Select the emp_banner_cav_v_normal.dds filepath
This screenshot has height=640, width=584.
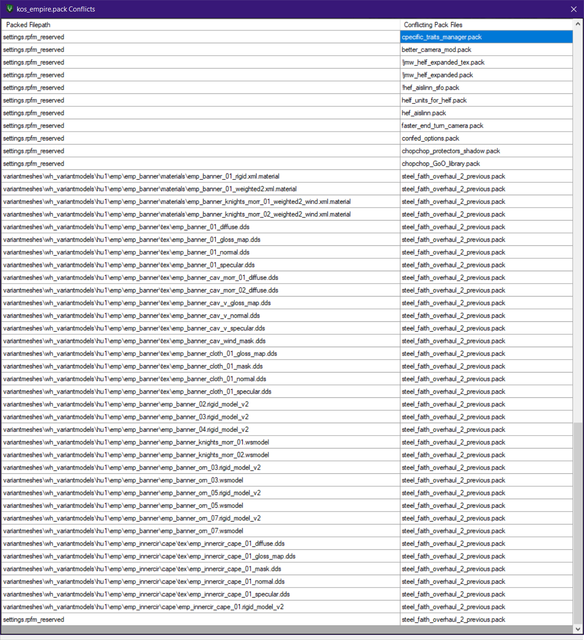click(x=200, y=316)
